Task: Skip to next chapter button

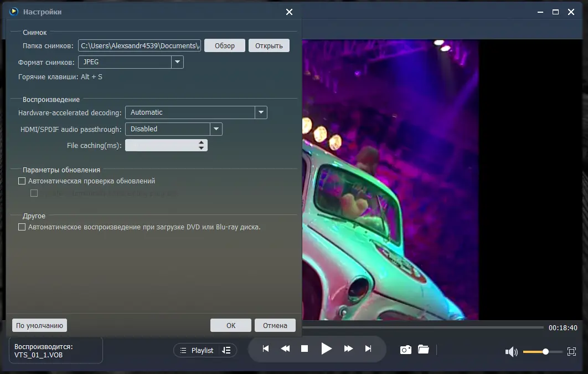Action: (368, 349)
